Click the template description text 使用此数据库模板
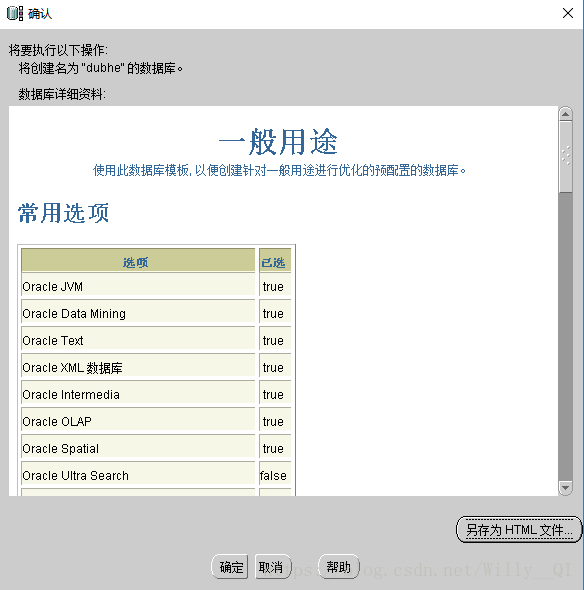 pos(279,170)
